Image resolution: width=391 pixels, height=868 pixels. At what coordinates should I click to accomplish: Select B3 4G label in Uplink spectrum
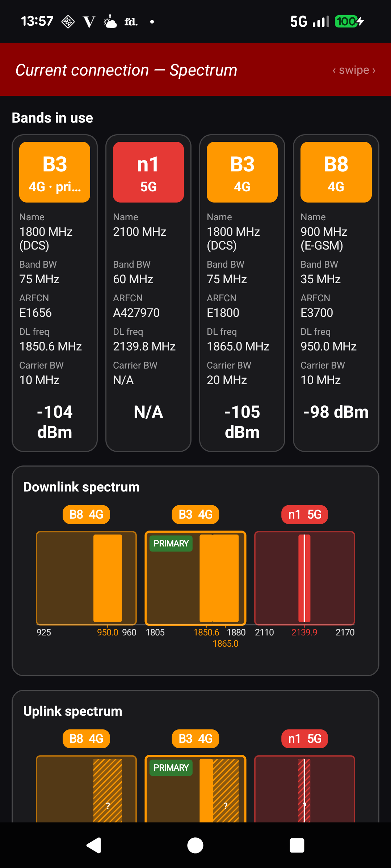tap(195, 739)
